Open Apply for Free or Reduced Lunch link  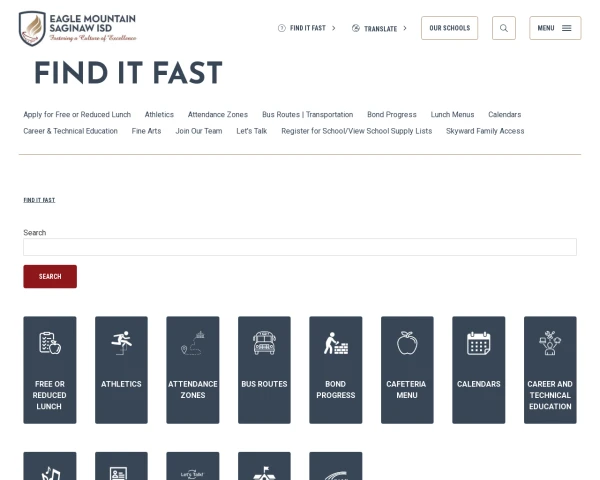77,114
